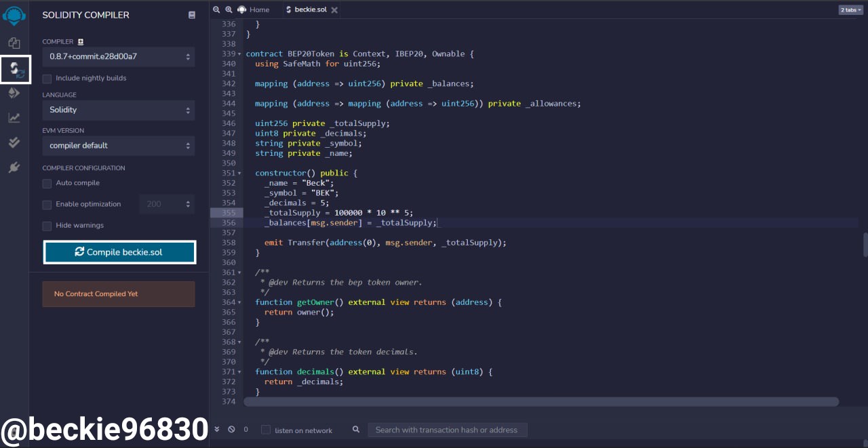This screenshot has height=448, width=868.
Task: Toggle listen on network checkbox
Action: click(266, 430)
